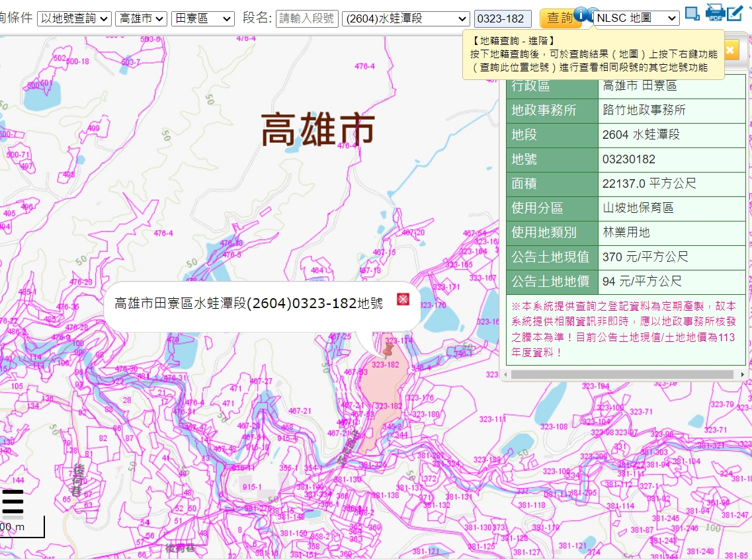Close the red X on parcel popup

coord(403,300)
